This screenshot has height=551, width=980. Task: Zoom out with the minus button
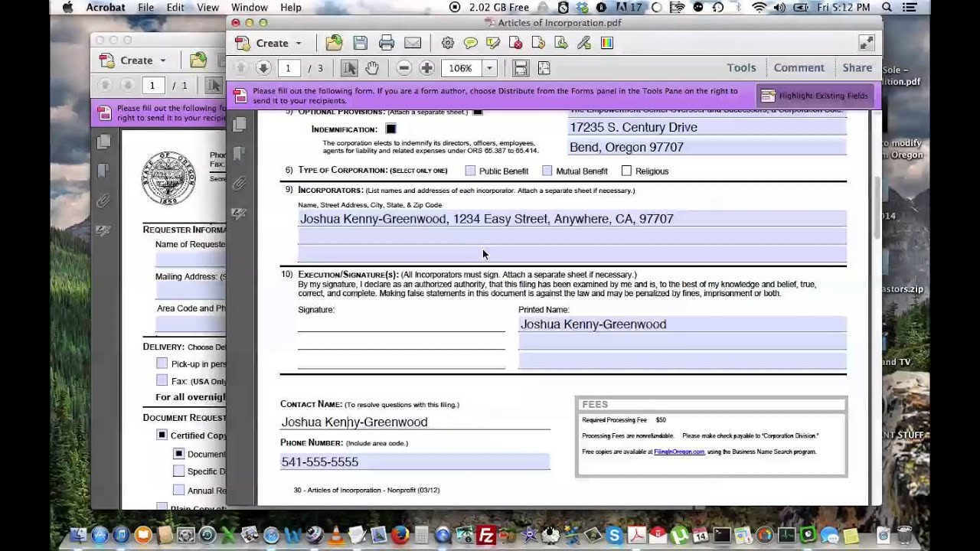point(404,68)
